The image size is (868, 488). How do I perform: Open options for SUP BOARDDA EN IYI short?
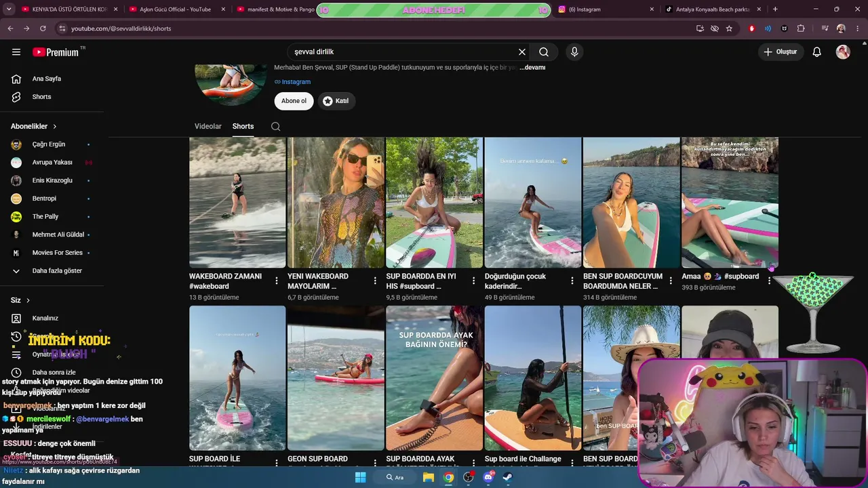pos(473,281)
